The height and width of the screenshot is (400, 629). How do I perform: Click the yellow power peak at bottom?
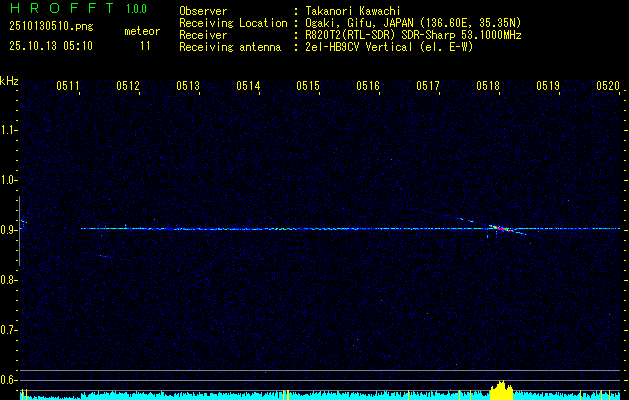point(501,390)
